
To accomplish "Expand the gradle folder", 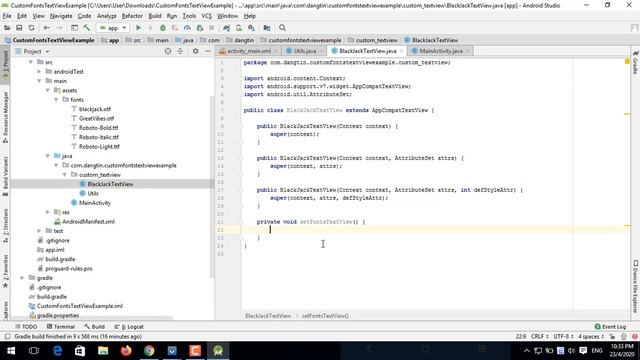I will pyautogui.click(x=22, y=278).
